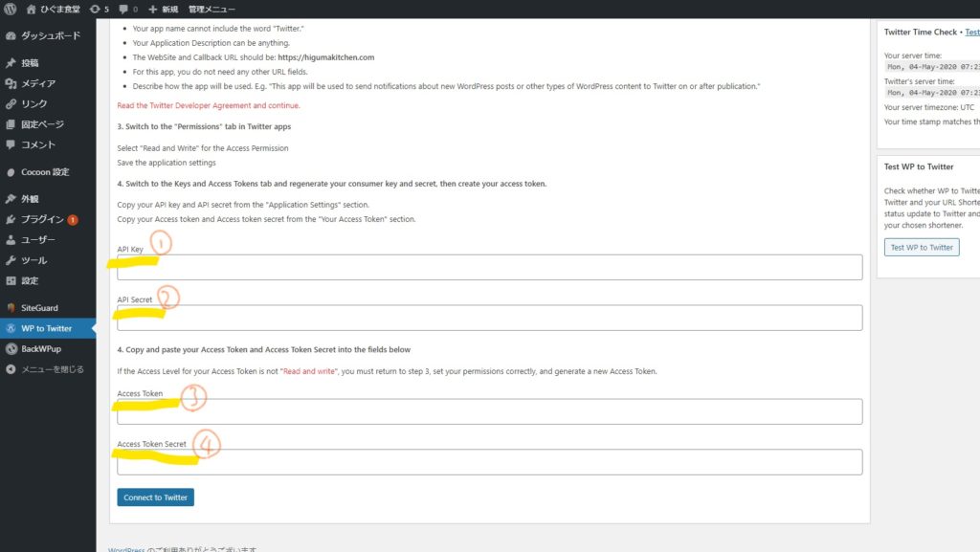Viewport: 980px width, 552px height.
Task: Open the ひぐま食堂 site home icon
Action: point(31,9)
